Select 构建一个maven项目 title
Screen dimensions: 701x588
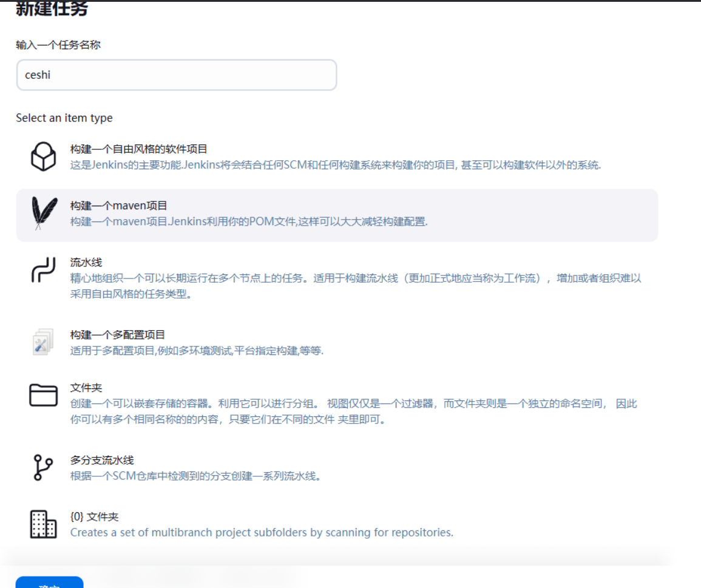(118, 206)
